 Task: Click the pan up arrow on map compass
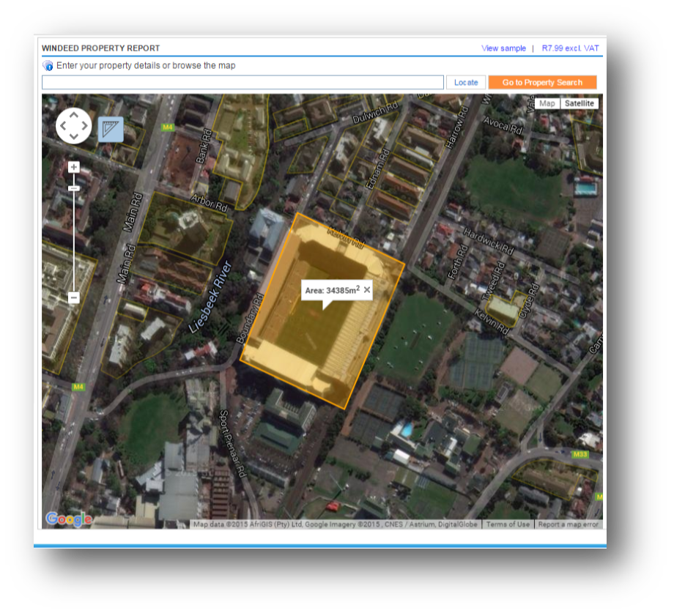(73, 114)
